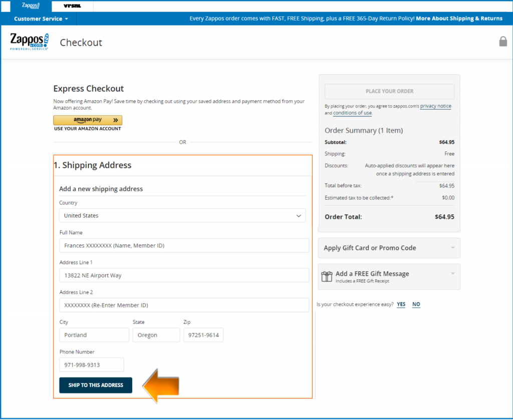Click the City field containing Portland

[94, 335]
